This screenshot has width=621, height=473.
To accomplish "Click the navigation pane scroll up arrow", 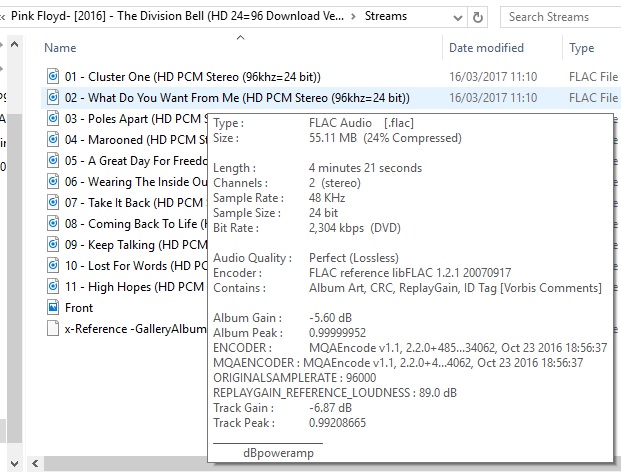I will point(15,44).
